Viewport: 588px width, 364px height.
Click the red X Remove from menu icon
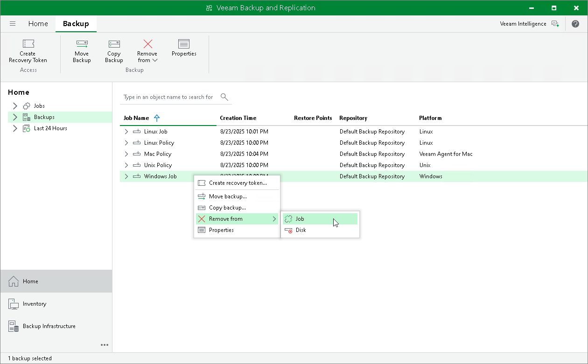coord(202,219)
